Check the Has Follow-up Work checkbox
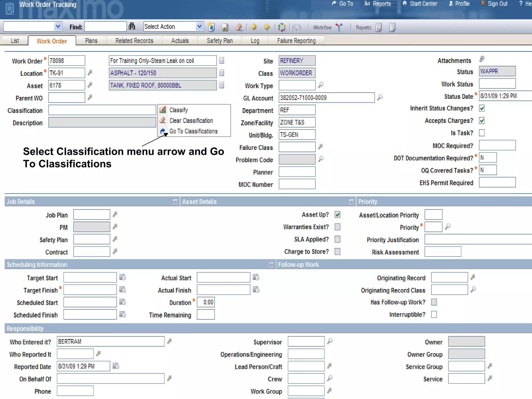Image resolution: width=532 pixels, height=399 pixels. 434,302
